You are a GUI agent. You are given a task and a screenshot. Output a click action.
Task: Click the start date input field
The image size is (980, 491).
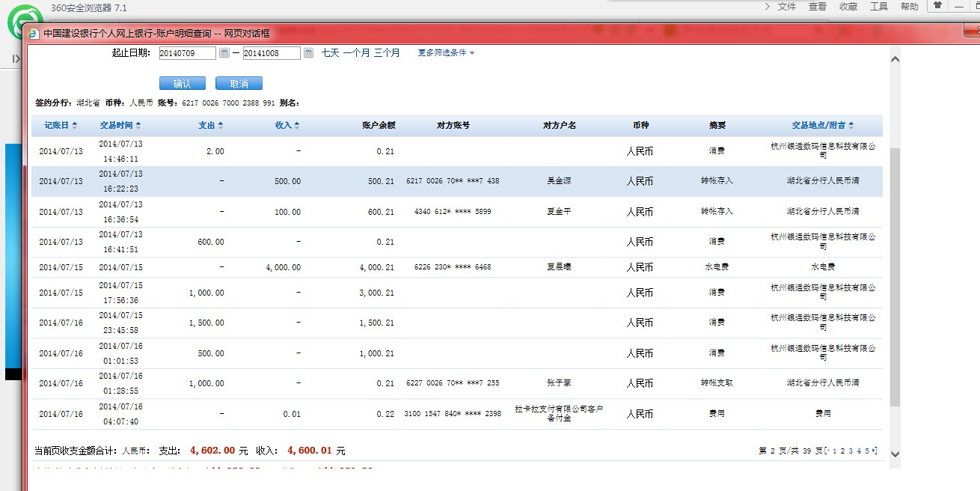pyautogui.click(x=187, y=53)
